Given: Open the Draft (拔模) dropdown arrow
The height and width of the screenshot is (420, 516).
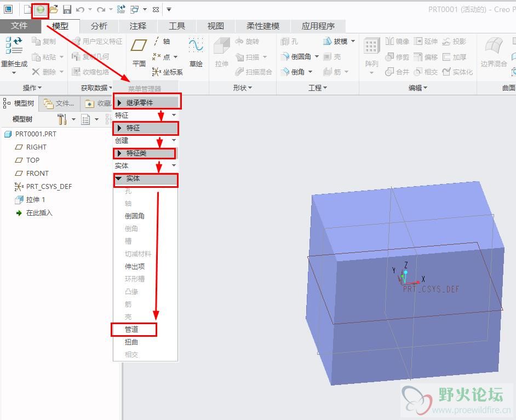Looking at the screenshot, I should (x=353, y=41).
